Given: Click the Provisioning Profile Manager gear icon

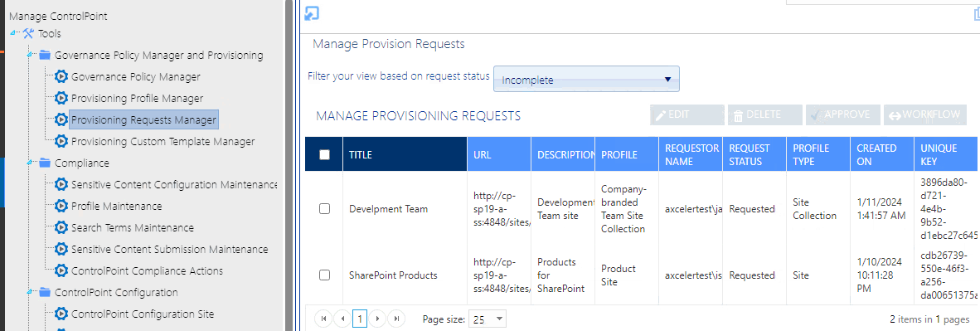Looking at the screenshot, I should tap(61, 98).
